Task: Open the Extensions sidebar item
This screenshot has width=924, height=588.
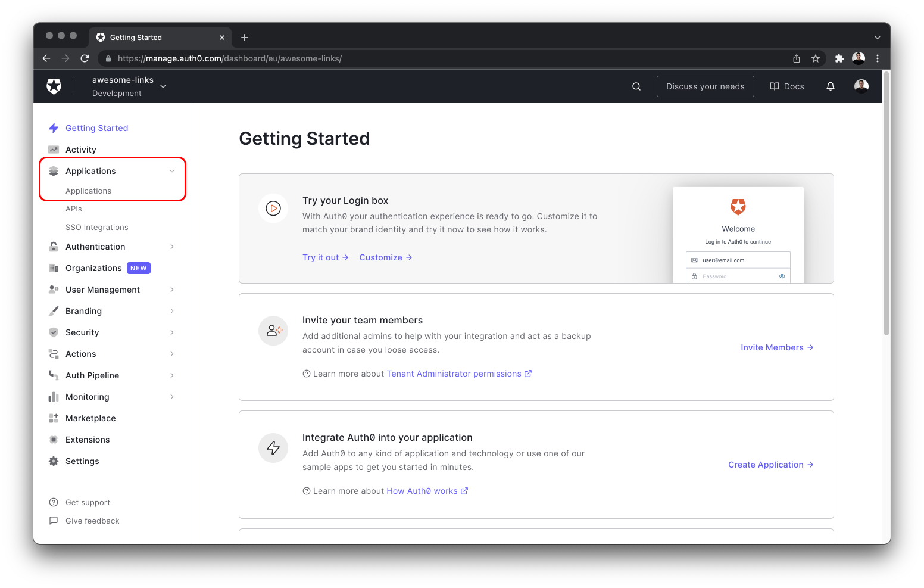Action: (x=87, y=439)
